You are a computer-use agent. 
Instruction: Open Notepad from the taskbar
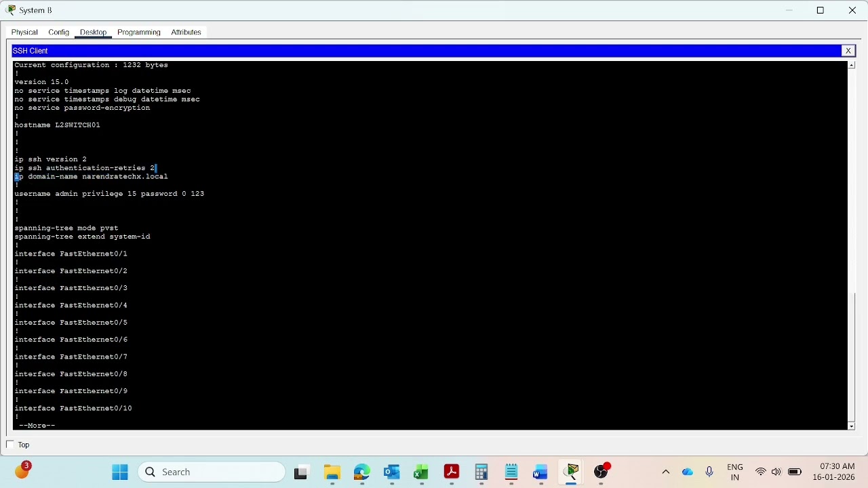pyautogui.click(x=511, y=472)
